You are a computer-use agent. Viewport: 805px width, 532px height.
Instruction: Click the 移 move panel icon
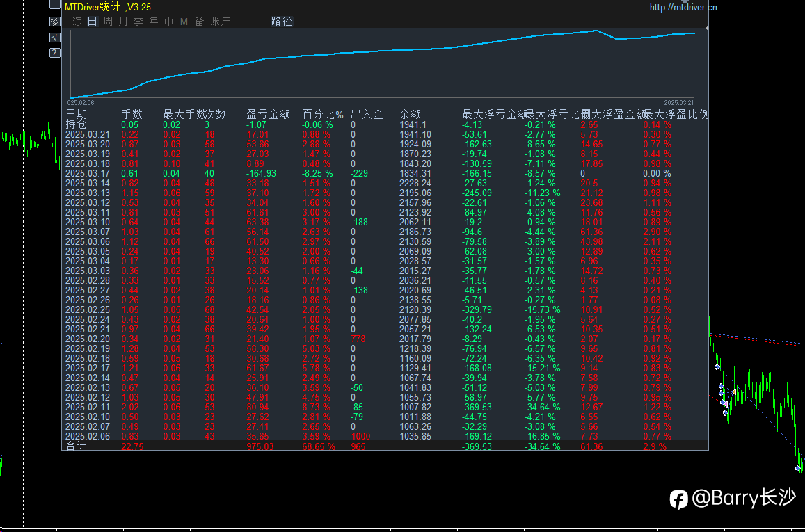54,22
